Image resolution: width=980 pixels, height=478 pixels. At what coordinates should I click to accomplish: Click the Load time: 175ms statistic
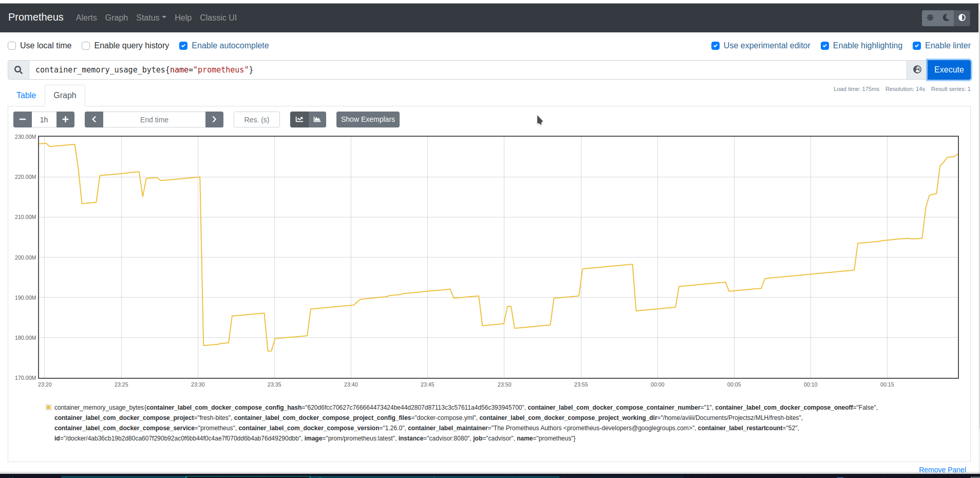tap(856, 89)
